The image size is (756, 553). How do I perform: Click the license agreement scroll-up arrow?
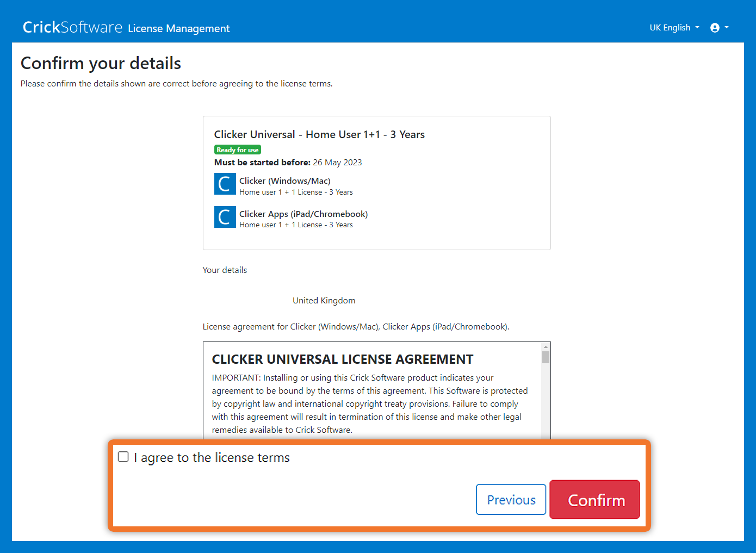pos(546,347)
